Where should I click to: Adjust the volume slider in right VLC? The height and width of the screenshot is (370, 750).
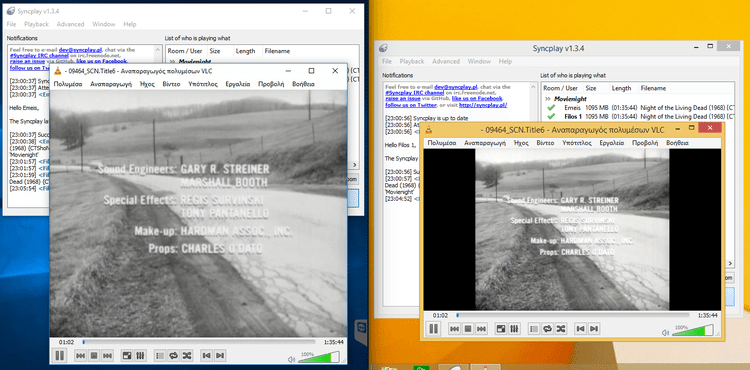(693, 330)
